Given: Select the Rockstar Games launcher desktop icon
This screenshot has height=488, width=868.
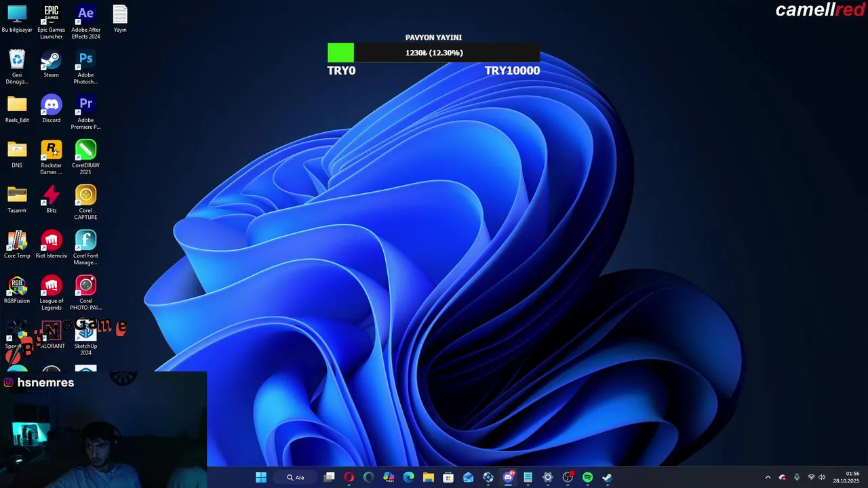Looking at the screenshot, I should point(52,158).
